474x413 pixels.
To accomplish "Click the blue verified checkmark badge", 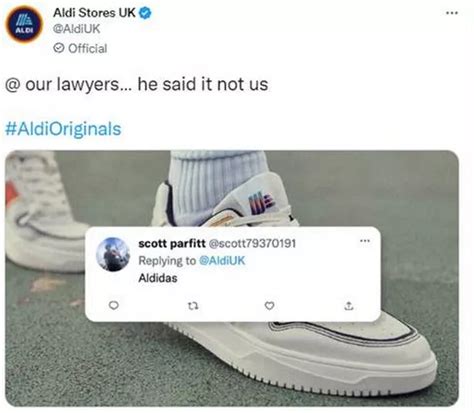I will pos(145,13).
